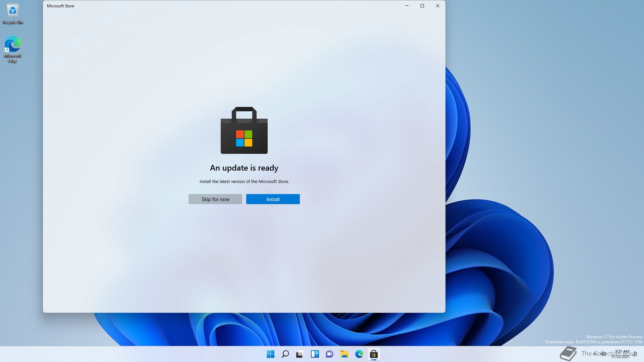Image resolution: width=644 pixels, height=362 pixels.
Task: Click the volume speaker tray icon
Action: coord(603,354)
